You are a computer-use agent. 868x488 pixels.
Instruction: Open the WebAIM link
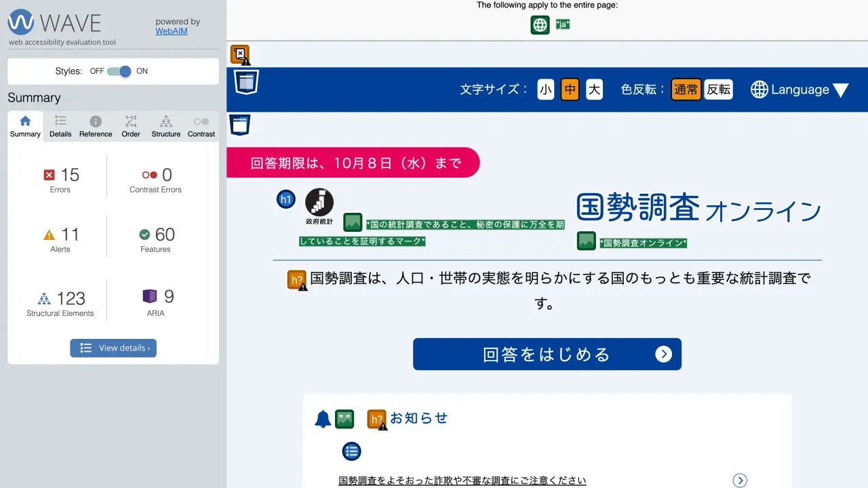pyautogui.click(x=171, y=30)
